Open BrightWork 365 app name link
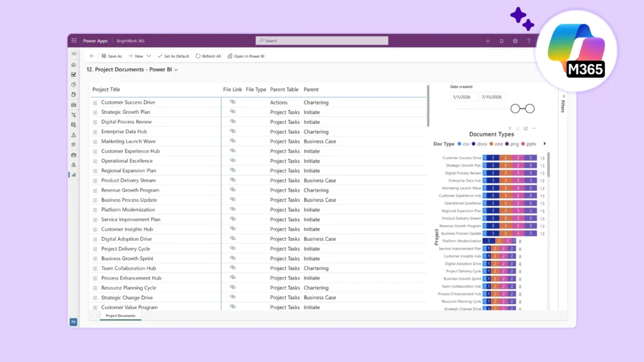The height and width of the screenshot is (362, 644). pos(131,41)
